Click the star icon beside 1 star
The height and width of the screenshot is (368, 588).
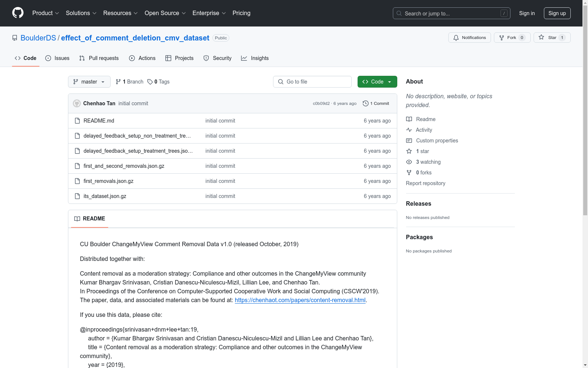(409, 151)
